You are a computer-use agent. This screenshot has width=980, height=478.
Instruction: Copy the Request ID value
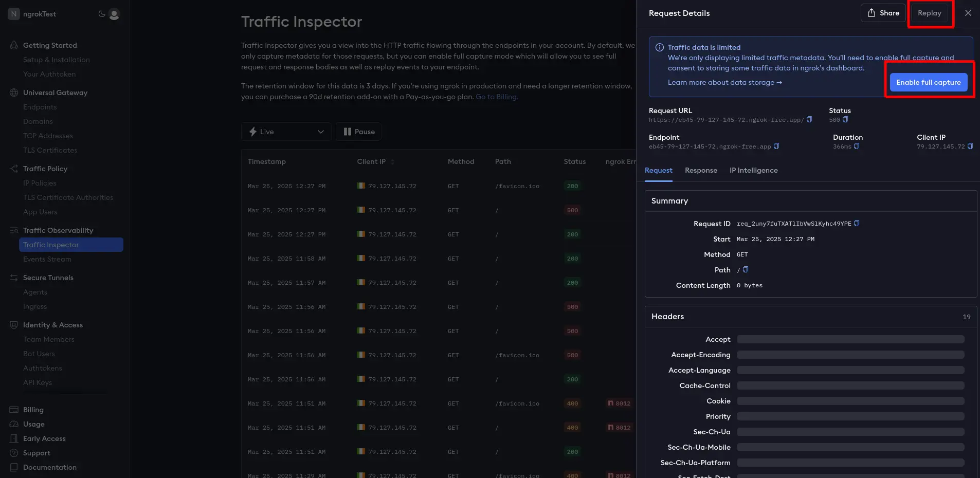857,224
